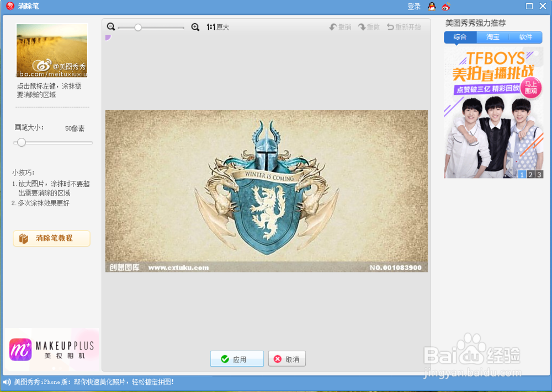The height and width of the screenshot is (392, 552).
Task: Select ad page indicator 2
Action: click(x=530, y=174)
